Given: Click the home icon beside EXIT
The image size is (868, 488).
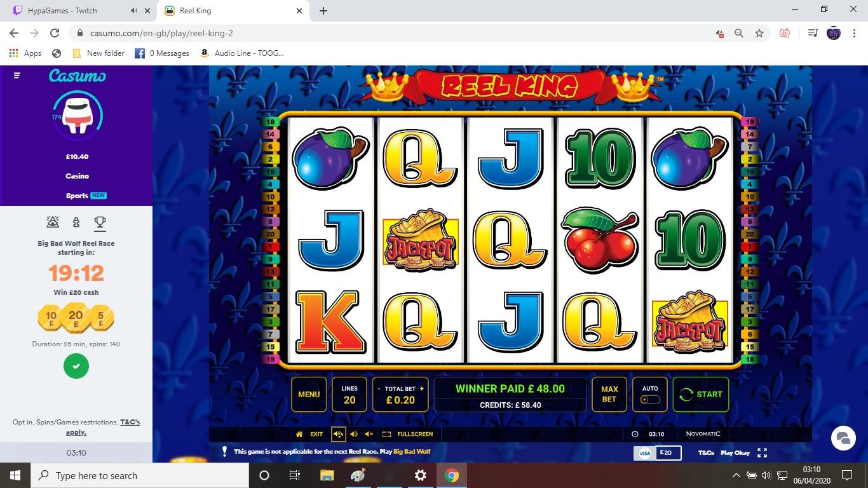Looking at the screenshot, I should pos(299,434).
